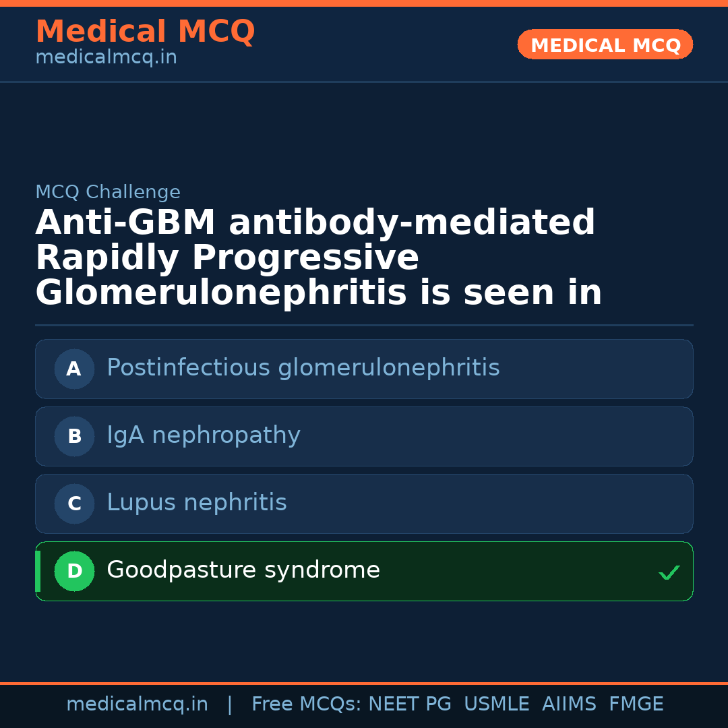Click the green checkmark on option D
The image size is (728, 728).
(669, 573)
